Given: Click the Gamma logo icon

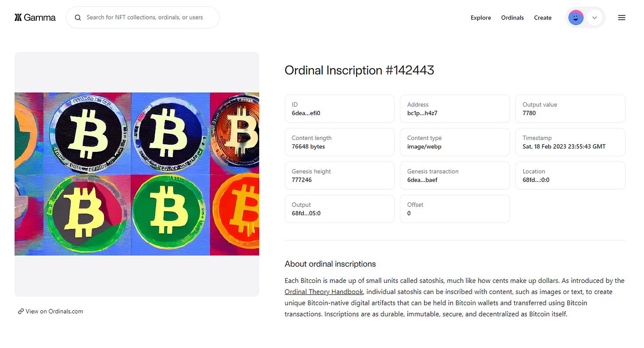Looking at the screenshot, I should pyautogui.click(x=18, y=17).
